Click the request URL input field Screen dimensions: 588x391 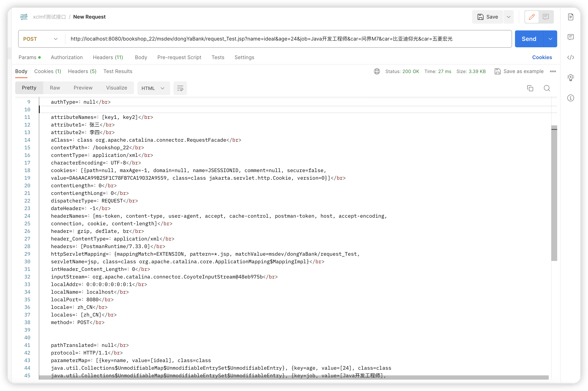tap(288, 39)
